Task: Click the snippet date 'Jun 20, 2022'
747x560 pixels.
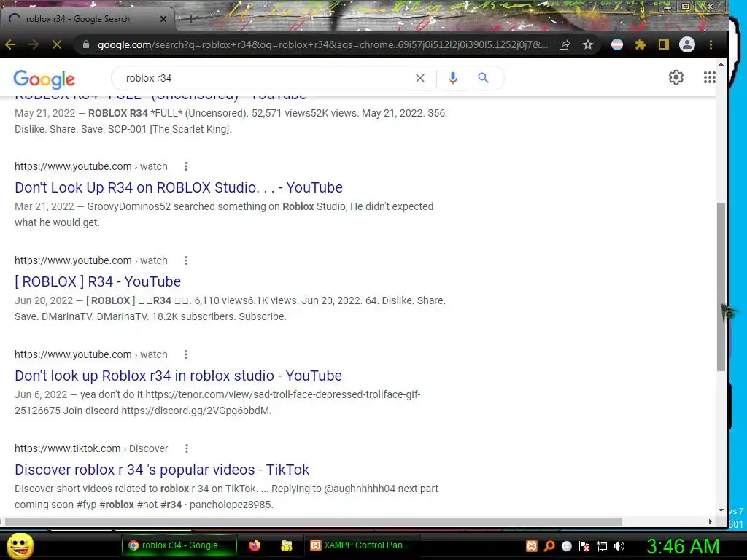Action: point(44,300)
